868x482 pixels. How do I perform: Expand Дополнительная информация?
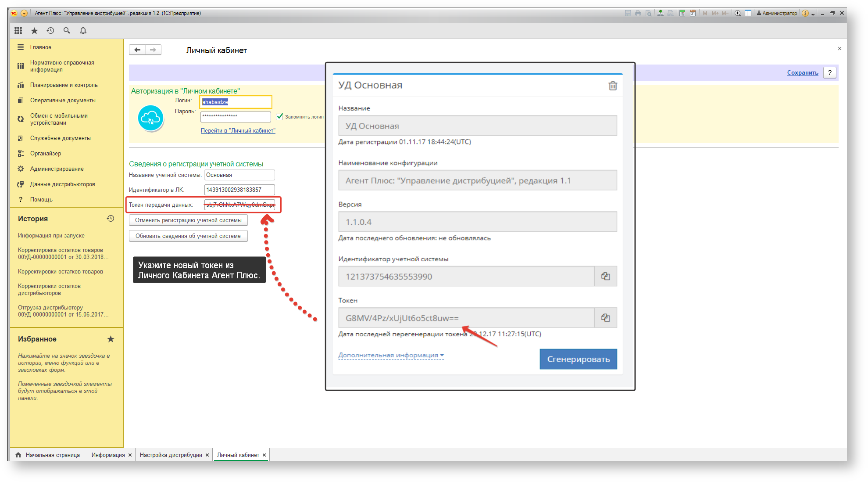tap(391, 355)
